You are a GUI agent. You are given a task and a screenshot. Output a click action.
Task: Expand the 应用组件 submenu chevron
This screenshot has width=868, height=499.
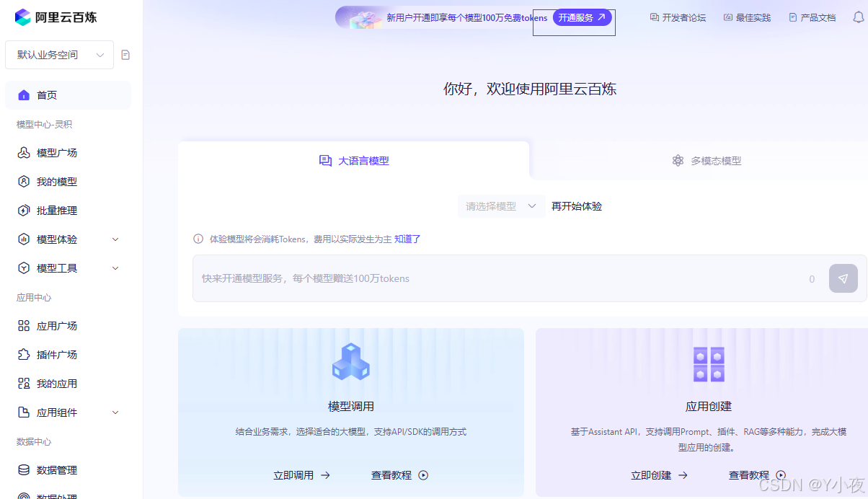[115, 412]
